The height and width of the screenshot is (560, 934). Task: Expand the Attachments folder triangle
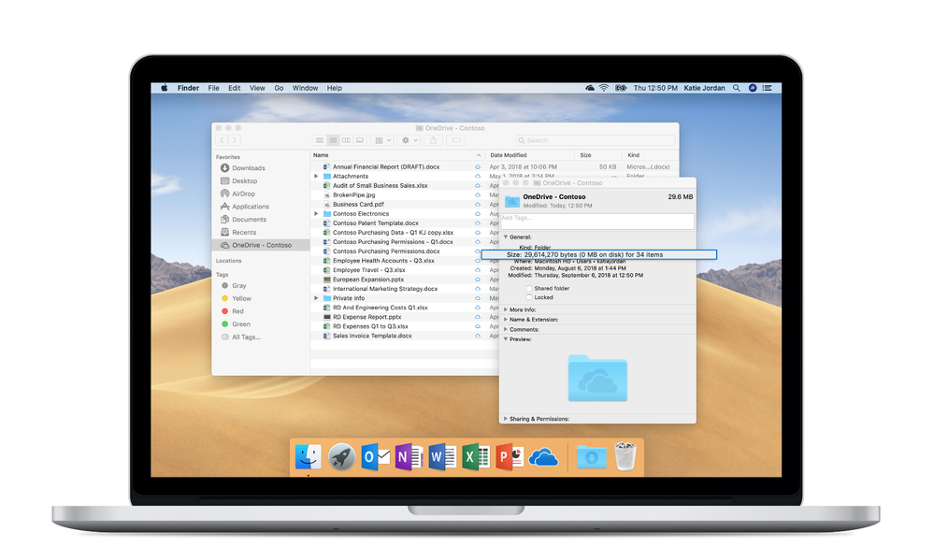click(x=316, y=177)
